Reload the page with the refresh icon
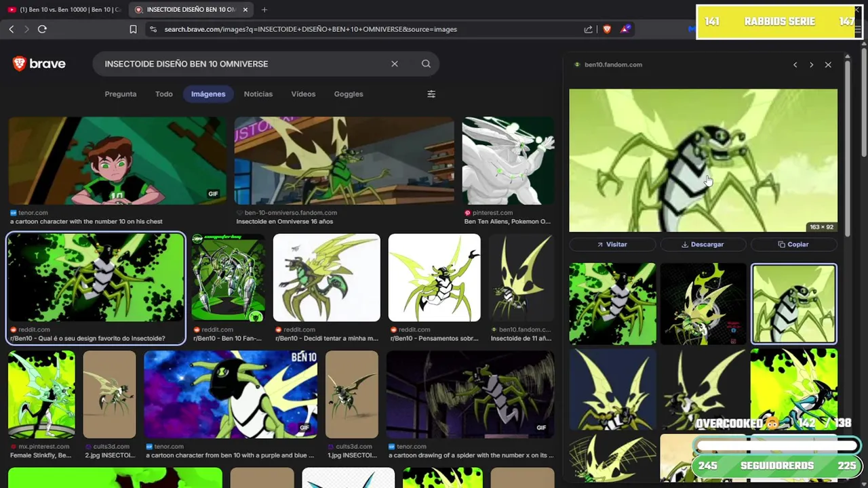The width and height of the screenshot is (868, 488). tap(42, 29)
